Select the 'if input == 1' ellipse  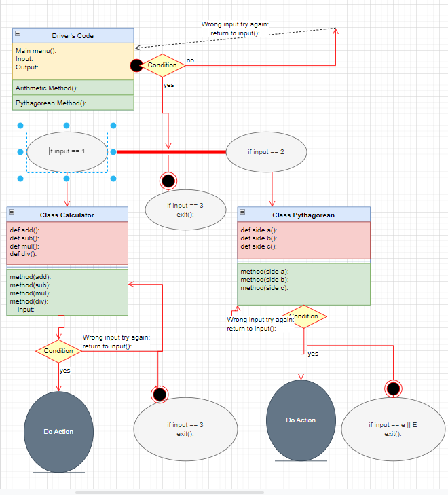tap(67, 152)
